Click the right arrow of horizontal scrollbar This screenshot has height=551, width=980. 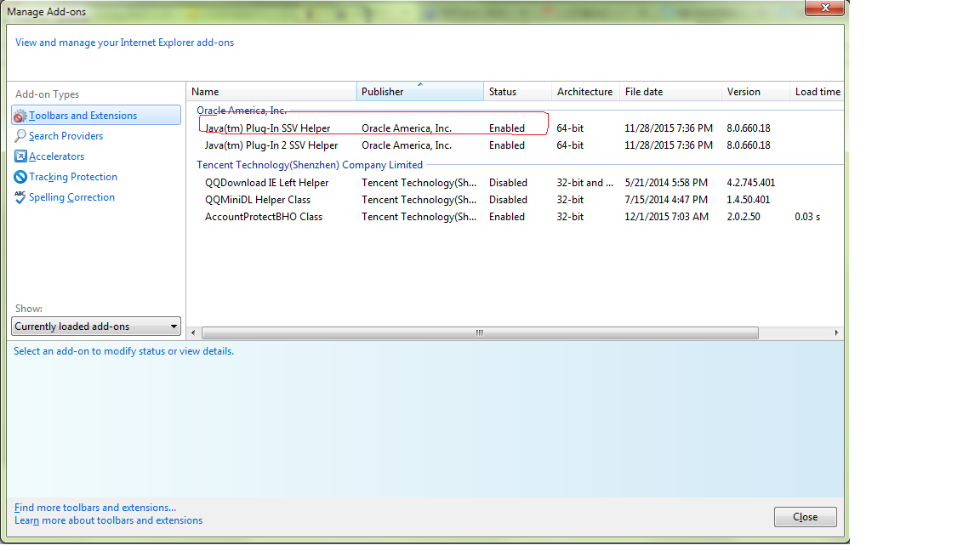(x=836, y=333)
